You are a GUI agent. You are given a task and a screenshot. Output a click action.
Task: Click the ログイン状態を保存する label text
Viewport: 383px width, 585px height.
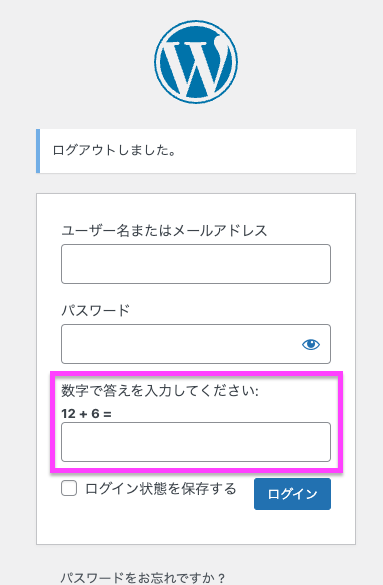[161, 488]
